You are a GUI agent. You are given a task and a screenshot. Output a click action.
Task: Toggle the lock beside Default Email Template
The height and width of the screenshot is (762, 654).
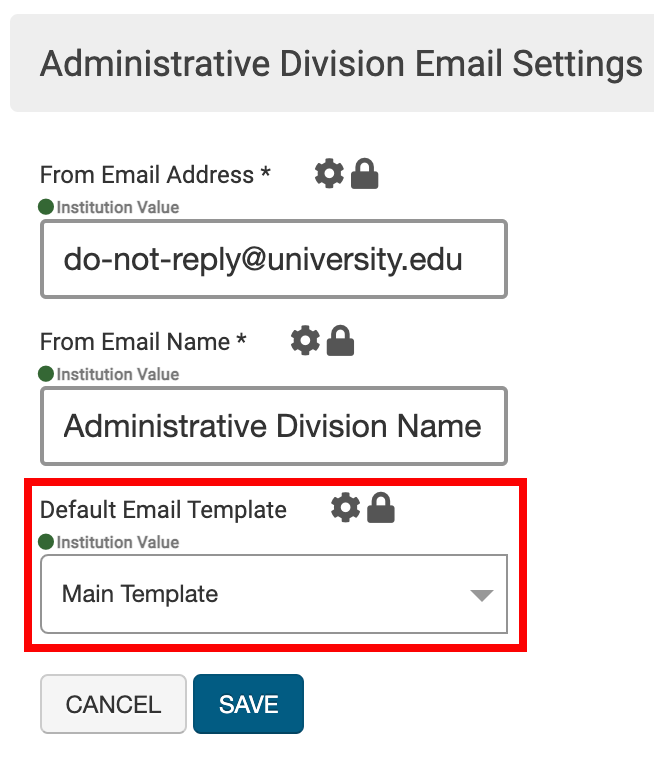click(x=381, y=510)
